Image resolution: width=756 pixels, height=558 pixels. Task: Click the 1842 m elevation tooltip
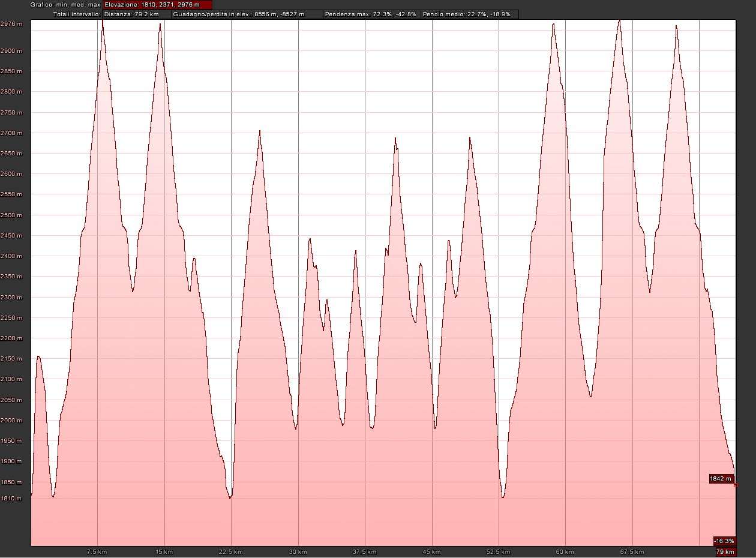tap(721, 479)
